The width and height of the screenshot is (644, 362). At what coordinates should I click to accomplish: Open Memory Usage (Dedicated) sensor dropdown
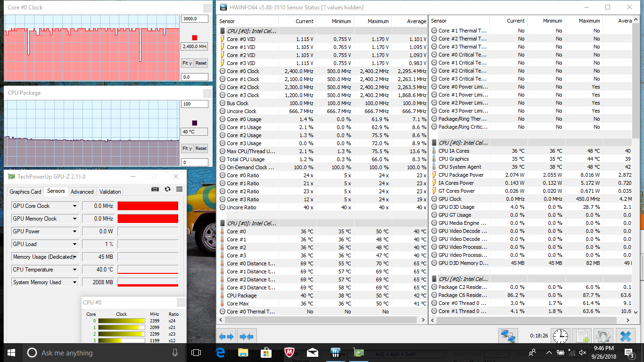[74, 257]
